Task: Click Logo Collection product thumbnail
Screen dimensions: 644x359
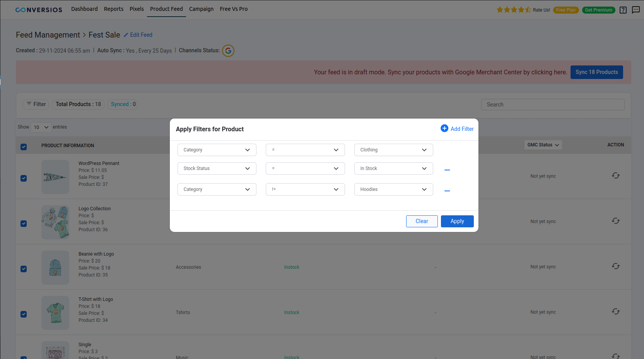Action: pos(55,222)
